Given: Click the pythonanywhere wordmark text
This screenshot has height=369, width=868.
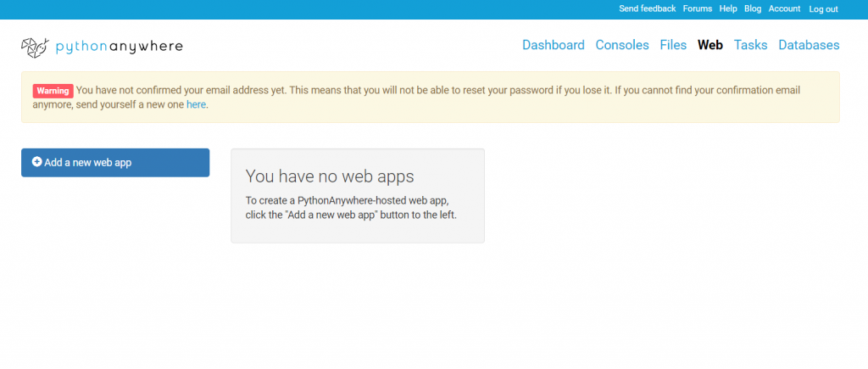Looking at the screenshot, I should point(119,48).
